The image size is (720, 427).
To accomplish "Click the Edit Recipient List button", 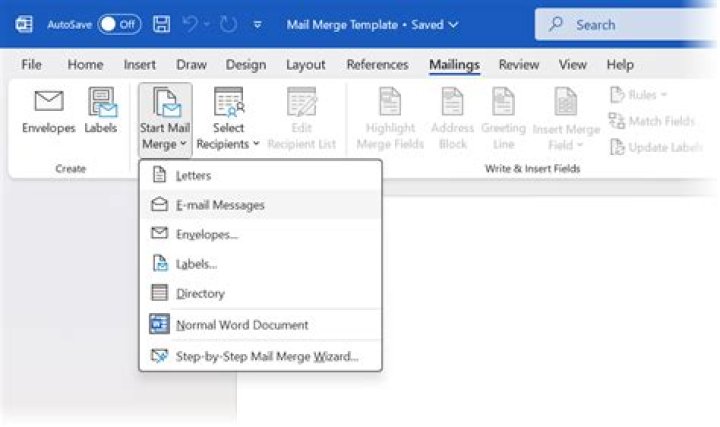I will [x=302, y=119].
